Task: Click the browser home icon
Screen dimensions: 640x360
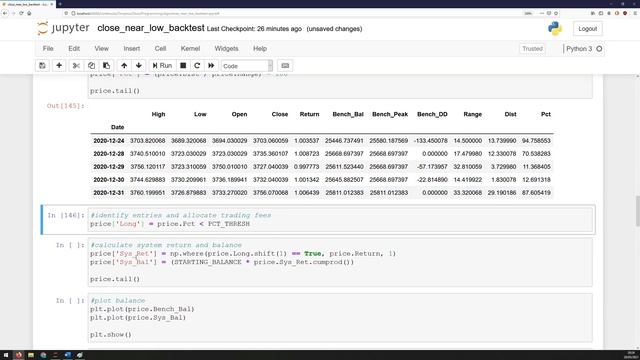Action: click(29, 13)
